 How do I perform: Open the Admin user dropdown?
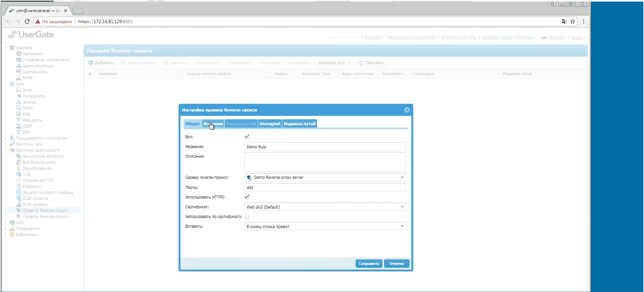(x=578, y=37)
